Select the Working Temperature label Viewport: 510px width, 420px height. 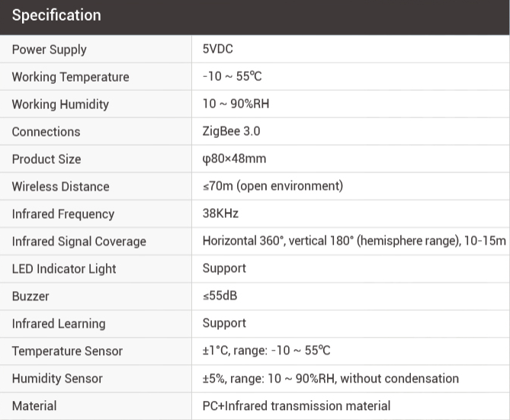click(x=71, y=77)
